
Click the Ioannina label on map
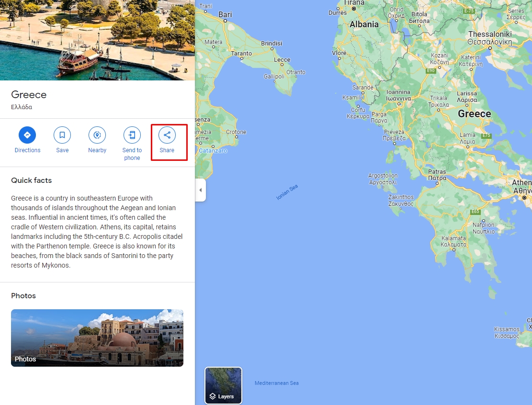coord(398,95)
